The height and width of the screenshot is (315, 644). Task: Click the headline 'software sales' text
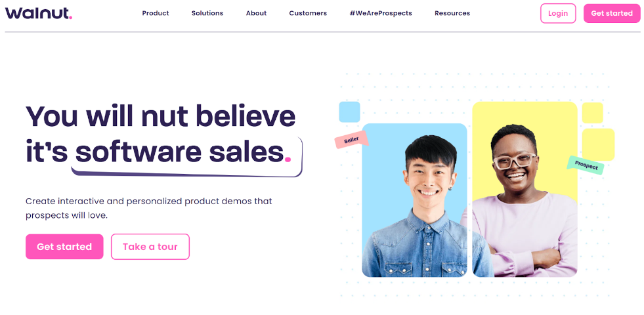click(179, 151)
